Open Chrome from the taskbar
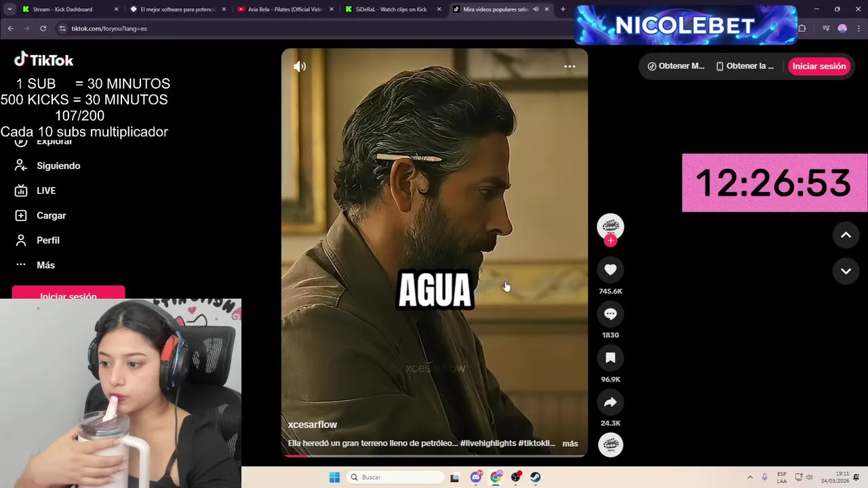 click(496, 477)
